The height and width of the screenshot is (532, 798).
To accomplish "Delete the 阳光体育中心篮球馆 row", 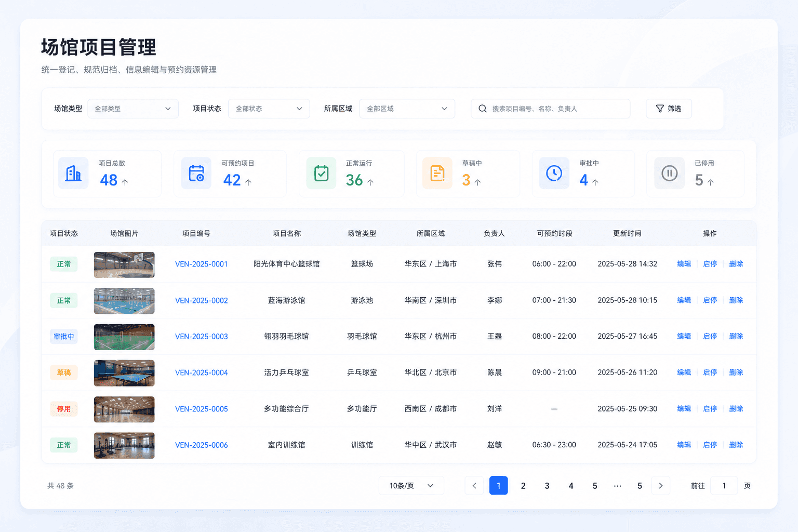I will [x=736, y=264].
